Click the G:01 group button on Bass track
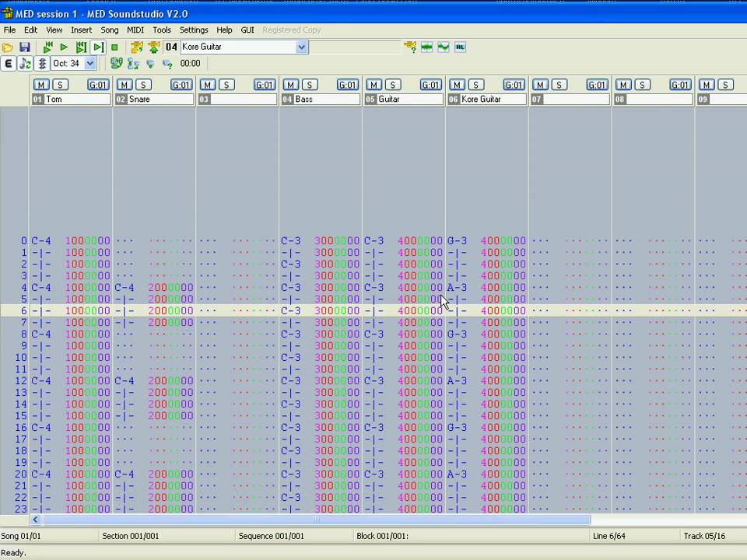Image resolution: width=747 pixels, height=560 pixels. tap(348, 85)
